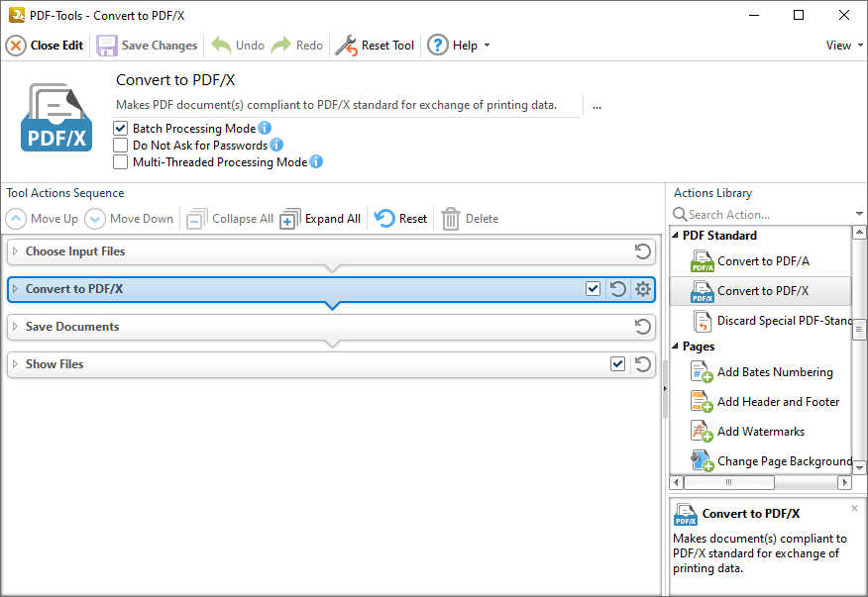
Task: Select Convert to PDF/X in library
Action: click(x=761, y=291)
